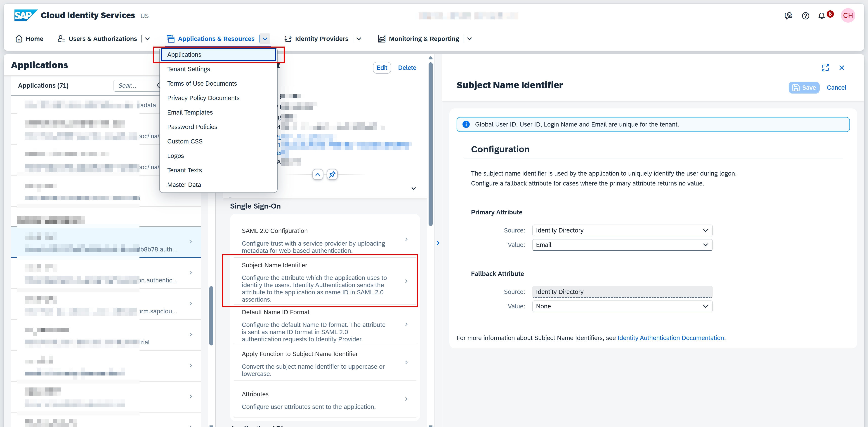Enter full screen for Subject Name Identifier panel
Screen dimensions: 868x427
tap(825, 68)
